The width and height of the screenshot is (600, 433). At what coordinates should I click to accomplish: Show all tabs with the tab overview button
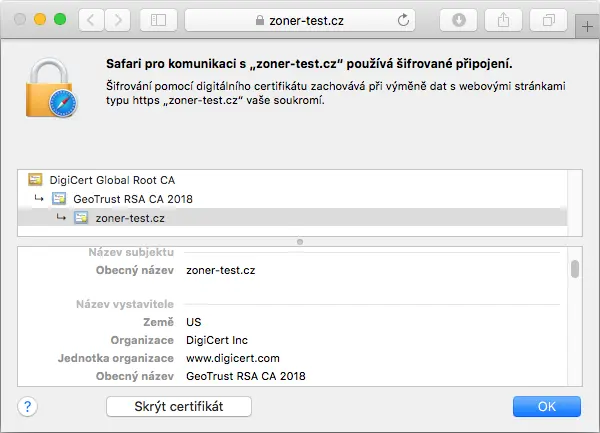coord(548,20)
